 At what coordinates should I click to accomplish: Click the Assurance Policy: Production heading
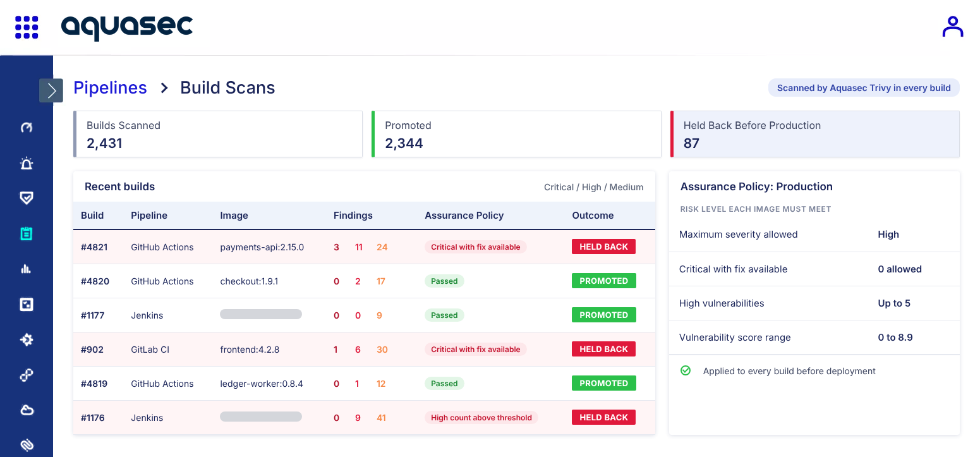pyautogui.click(x=756, y=186)
